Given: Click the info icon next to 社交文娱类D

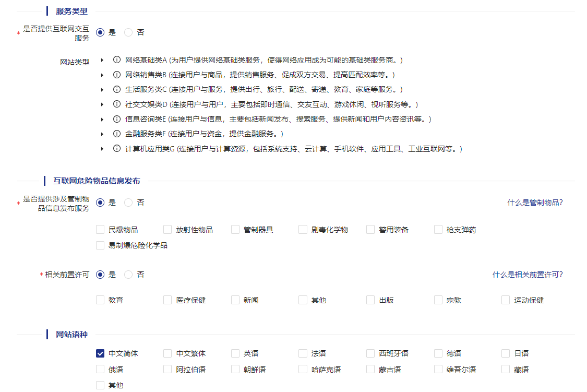Looking at the screenshot, I should (116, 104).
